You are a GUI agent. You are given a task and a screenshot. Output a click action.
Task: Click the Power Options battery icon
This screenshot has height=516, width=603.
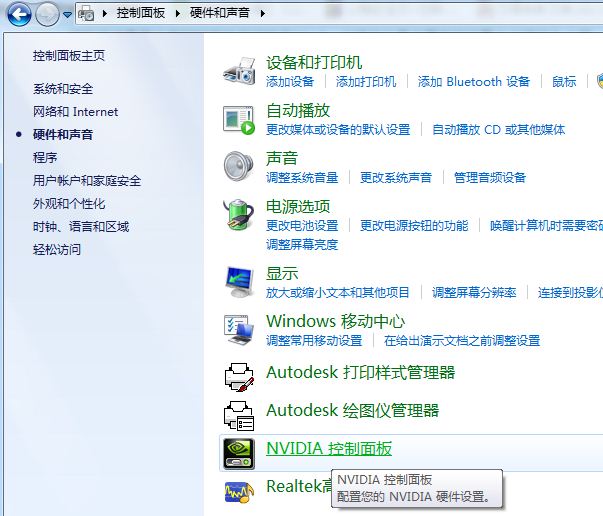point(239,215)
